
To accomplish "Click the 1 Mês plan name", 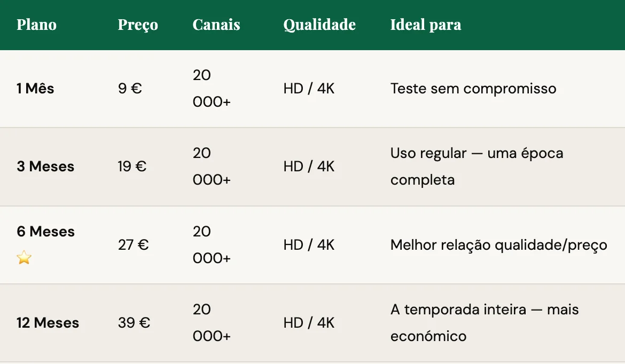I will pos(35,89).
